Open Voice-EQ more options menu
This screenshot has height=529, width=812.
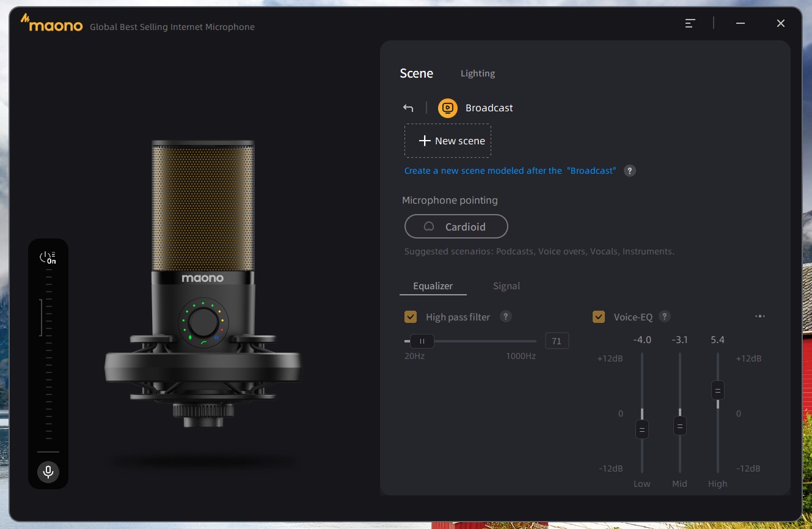[x=760, y=316]
